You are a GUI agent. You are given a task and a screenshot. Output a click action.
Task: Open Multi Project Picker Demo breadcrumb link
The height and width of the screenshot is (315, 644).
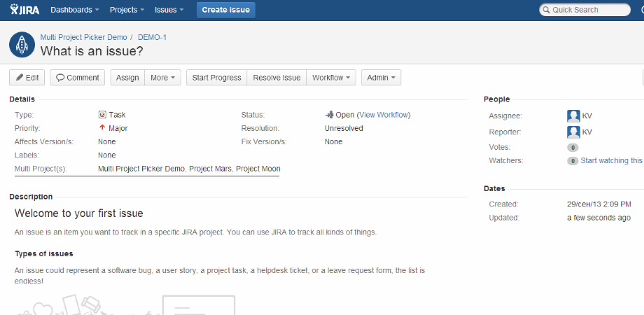click(x=84, y=37)
